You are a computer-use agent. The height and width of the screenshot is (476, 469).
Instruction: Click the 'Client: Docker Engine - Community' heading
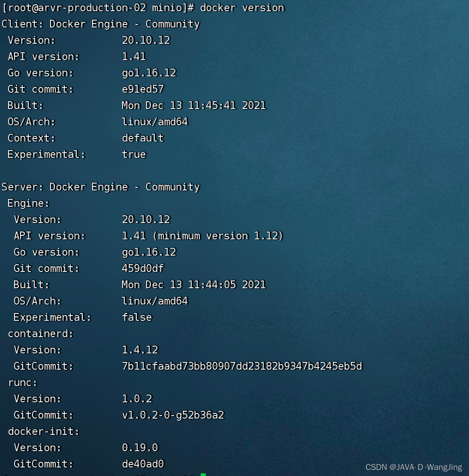(x=101, y=24)
